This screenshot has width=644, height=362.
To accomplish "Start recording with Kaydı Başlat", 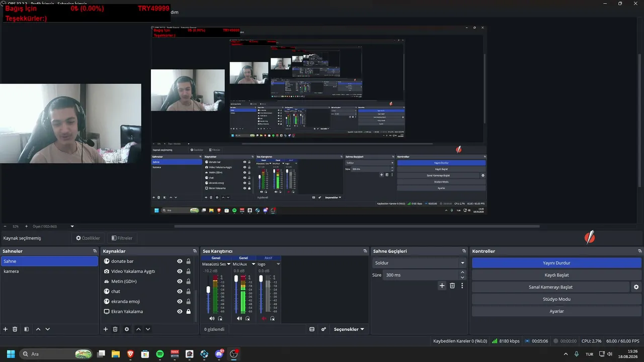I will click(556, 275).
